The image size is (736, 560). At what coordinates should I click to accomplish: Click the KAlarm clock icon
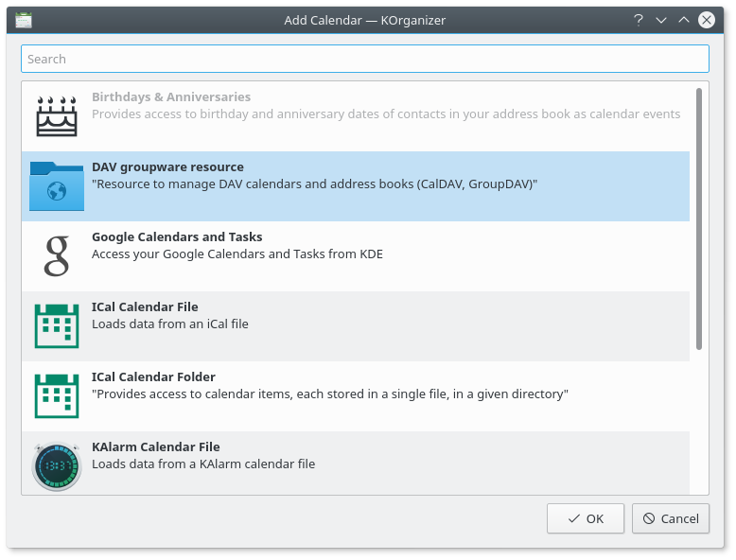pyautogui.click(x=56, y=466)
